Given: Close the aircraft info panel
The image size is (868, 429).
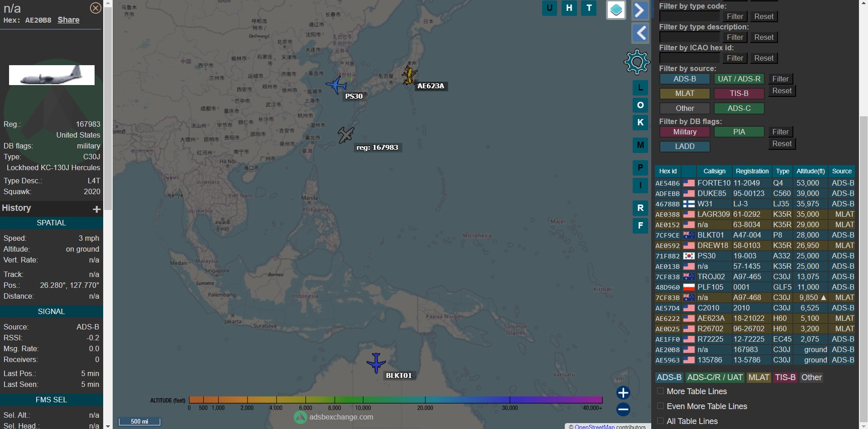Looking at the screenshot, I should tap(95, 8).
